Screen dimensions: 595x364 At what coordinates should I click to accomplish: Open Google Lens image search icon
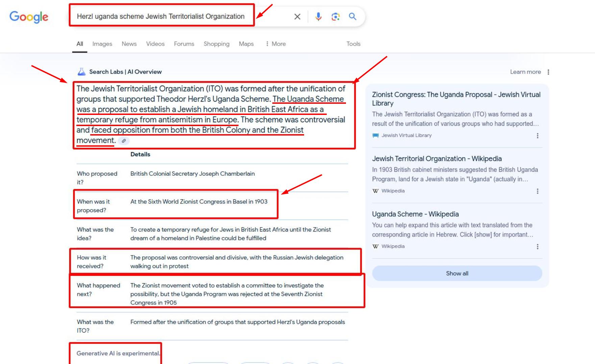335,17
